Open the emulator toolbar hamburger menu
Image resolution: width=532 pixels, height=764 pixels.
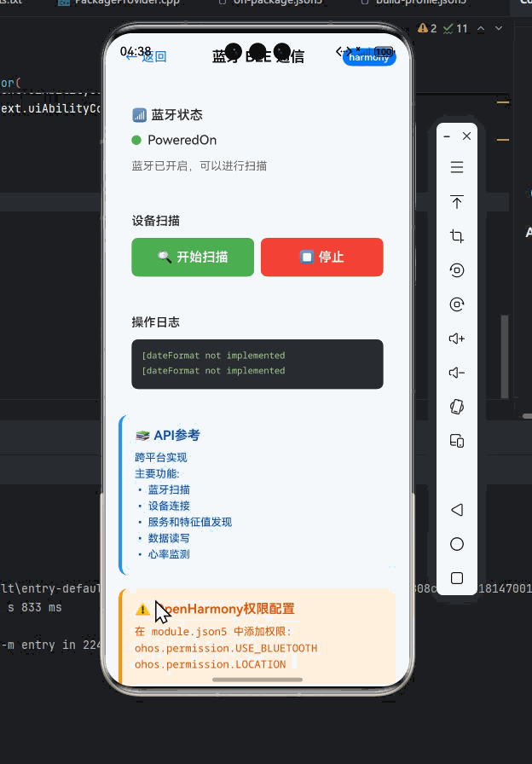(x=456, y=168)
